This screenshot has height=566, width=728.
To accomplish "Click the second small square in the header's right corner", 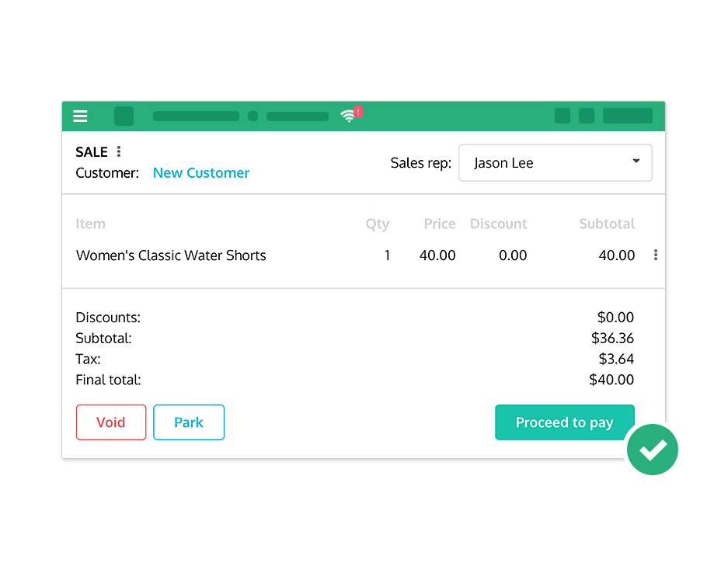I will (587, 116).
